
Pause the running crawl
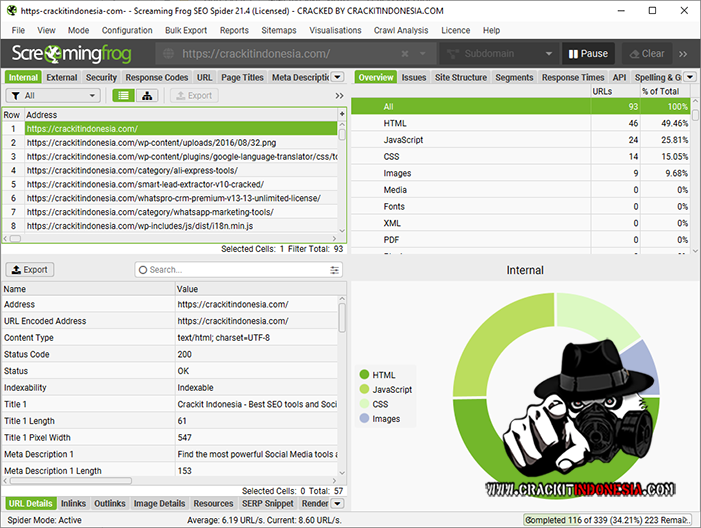(588, 54)
